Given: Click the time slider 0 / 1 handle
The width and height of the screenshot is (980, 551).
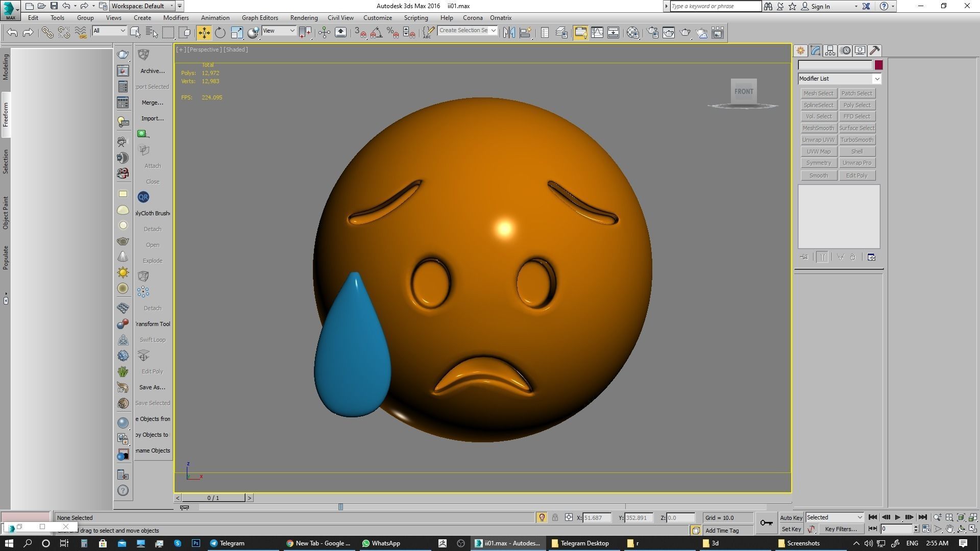Looking at the screenshot, I should pyautogui.click(x=213, y=498).
